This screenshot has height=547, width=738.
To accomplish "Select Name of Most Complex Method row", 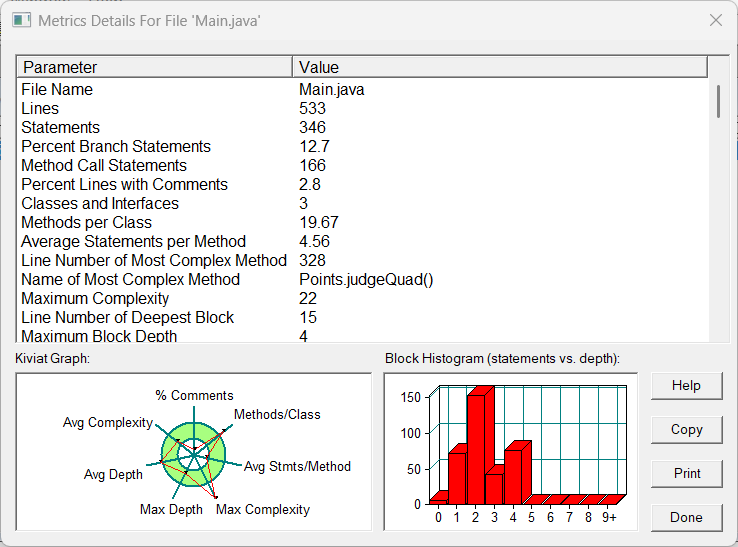I will click(x=362, y=279).
